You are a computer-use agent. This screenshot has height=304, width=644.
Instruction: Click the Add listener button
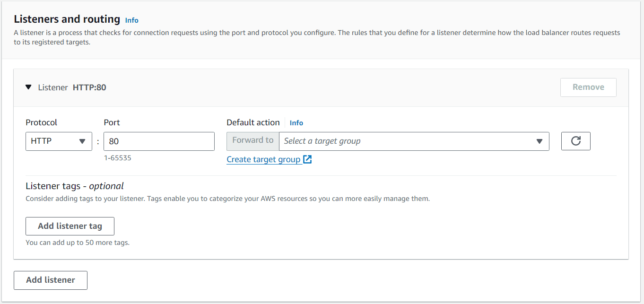50,280
